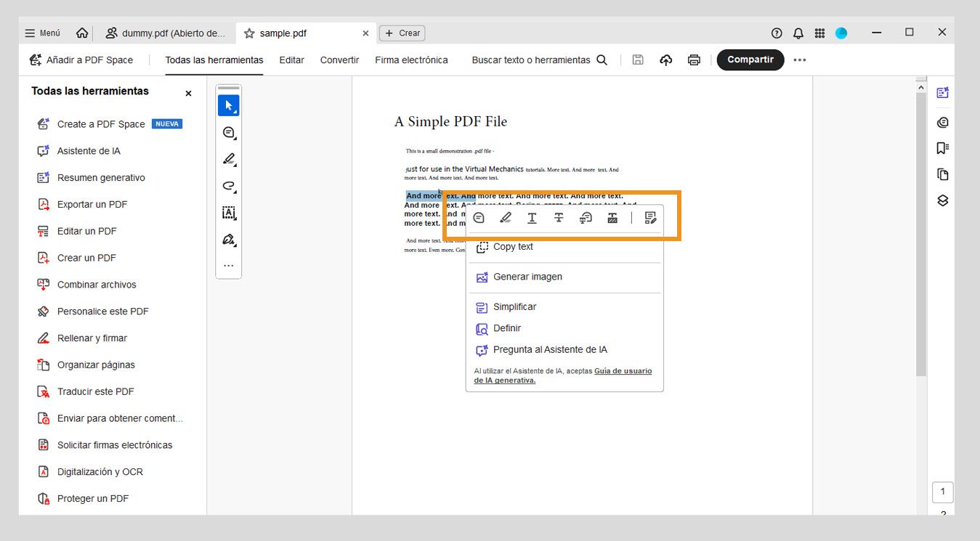Viewport: 980px width, 541px height.
Task: Open Rellenar y firmar tool
Action: (x=81, y=338)
